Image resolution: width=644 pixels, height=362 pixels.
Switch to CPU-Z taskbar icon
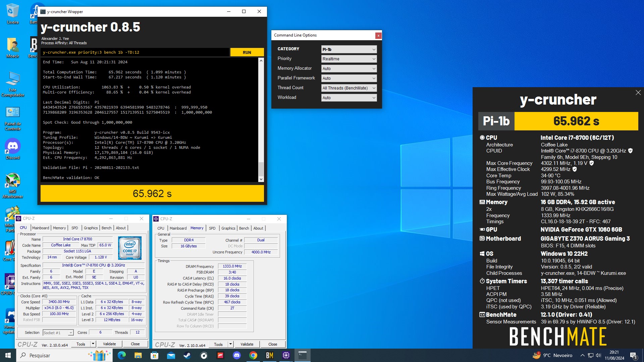(286, 355)
